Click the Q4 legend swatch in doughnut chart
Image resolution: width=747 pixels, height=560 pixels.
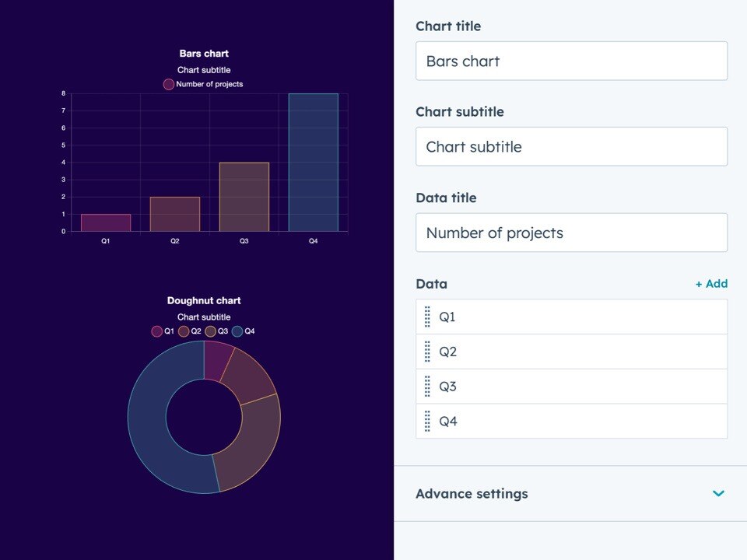click(x=237, y=331)
